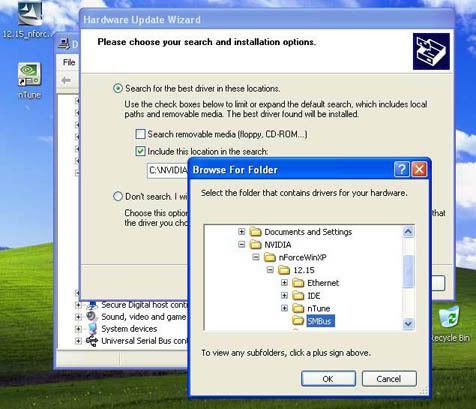The image size is (476, 409).
Task: Select the 12.15 folder icon
Action: pos(284,270)
